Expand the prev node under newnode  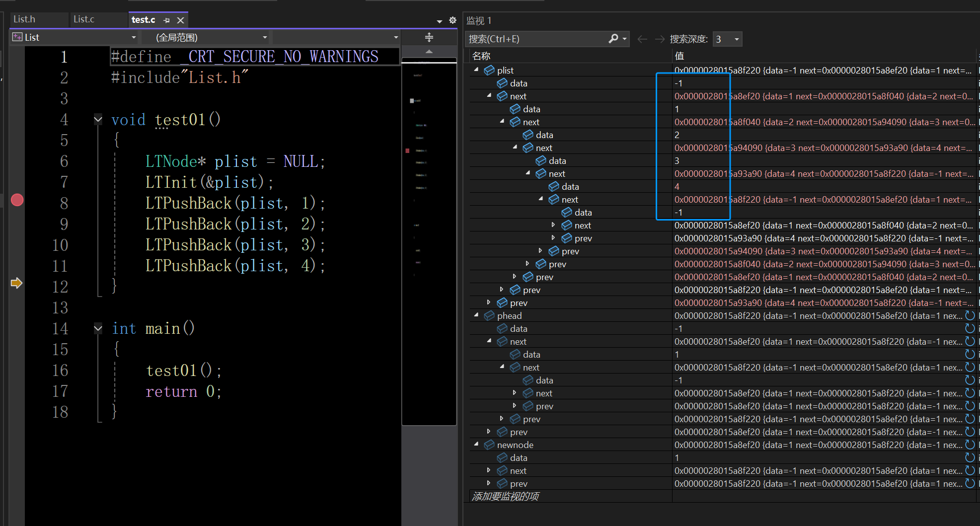pyautogui.click(x=489, y=483)
